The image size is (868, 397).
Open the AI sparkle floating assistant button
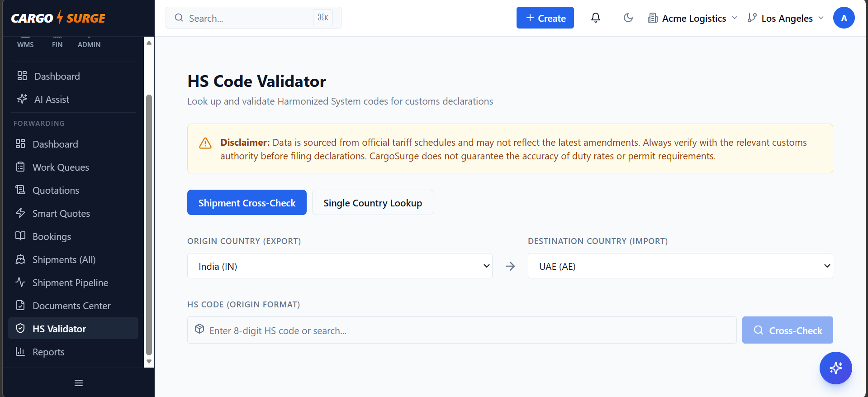pos(835,368)
